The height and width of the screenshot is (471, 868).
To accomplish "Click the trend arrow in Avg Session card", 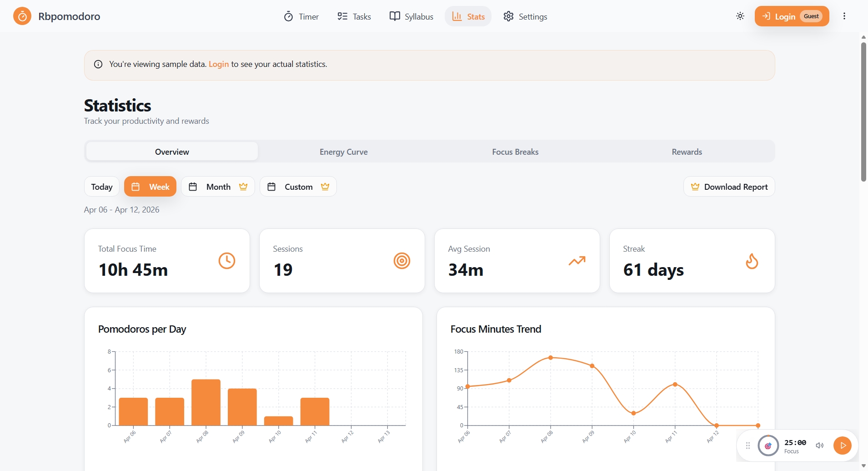I will click(577, 261).
